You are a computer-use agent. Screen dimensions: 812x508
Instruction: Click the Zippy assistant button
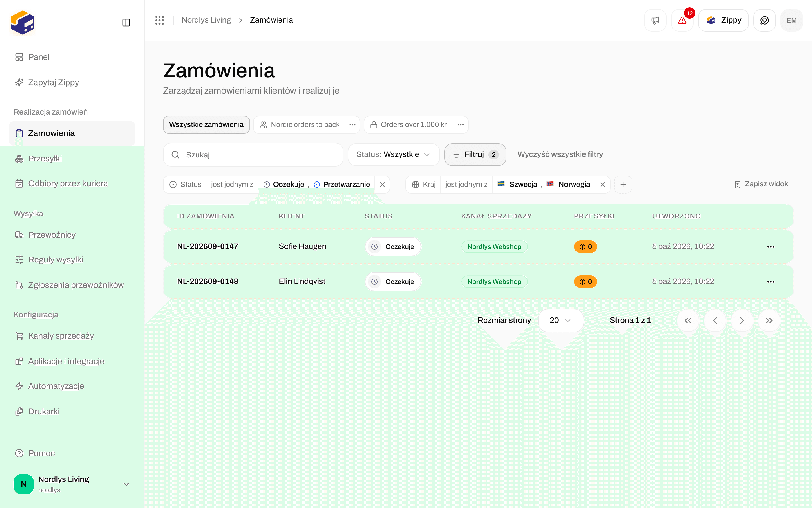[x=723, y=20]
